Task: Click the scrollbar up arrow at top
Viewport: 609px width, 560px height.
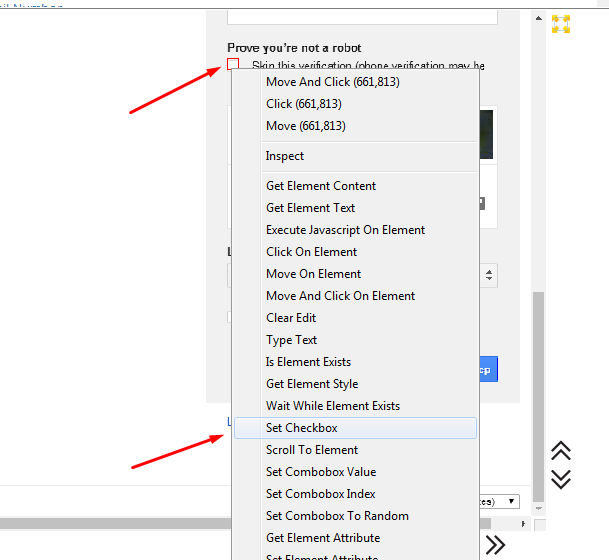Action: pos(539,19)
